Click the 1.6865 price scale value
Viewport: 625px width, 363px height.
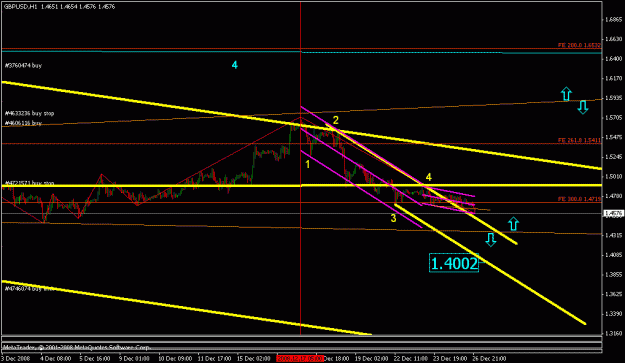tap(614, 20)
